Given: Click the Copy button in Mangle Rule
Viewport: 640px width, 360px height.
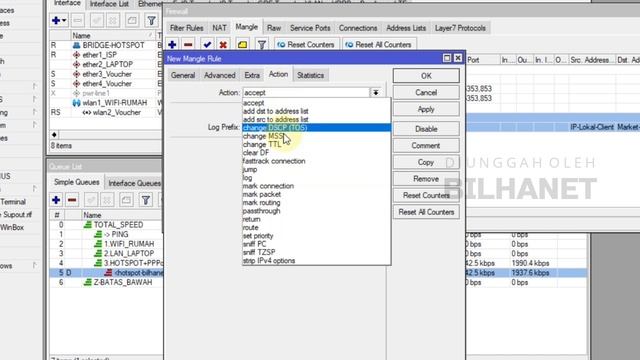Looking at the screenshot, I should pyautogui.click(x=426, y=162).
